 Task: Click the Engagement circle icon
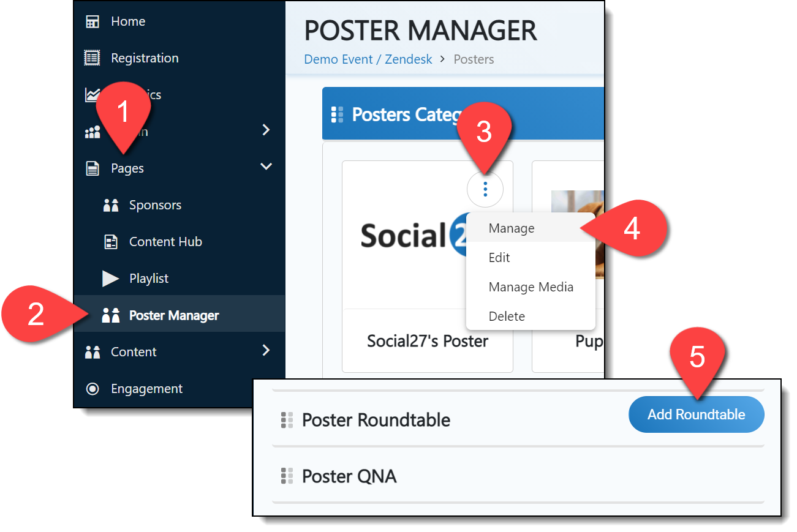pos(93,389)
